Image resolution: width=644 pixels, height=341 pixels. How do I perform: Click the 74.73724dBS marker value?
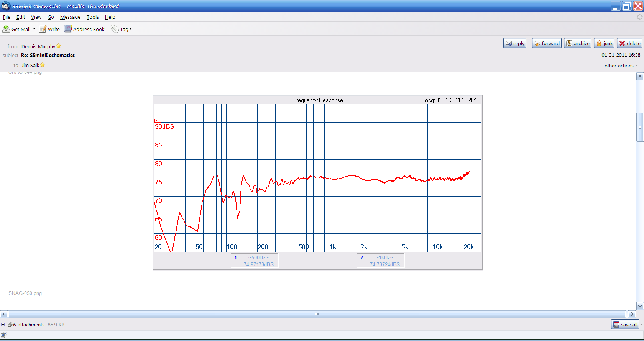[x=385, y=264]
